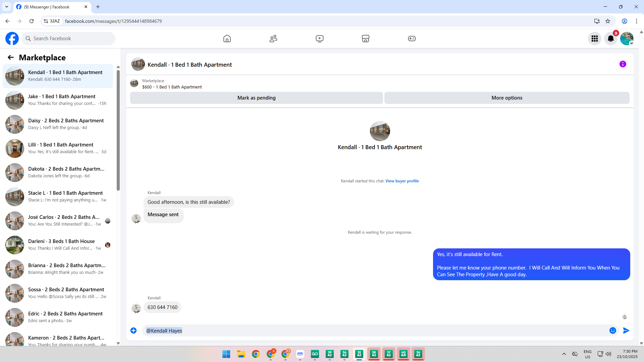The height and width of the screenshot is (362, 644).
Task: Open the Friends icon in top navigation
Action: pos(273,39)
